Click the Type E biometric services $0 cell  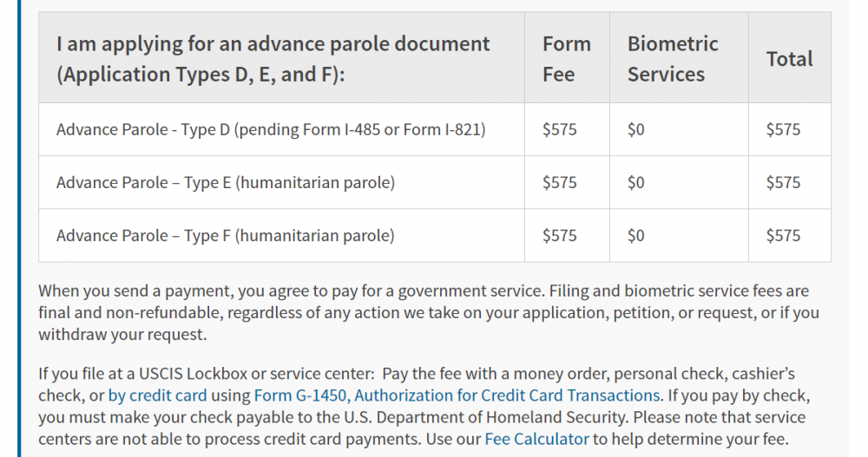(636, 183)
